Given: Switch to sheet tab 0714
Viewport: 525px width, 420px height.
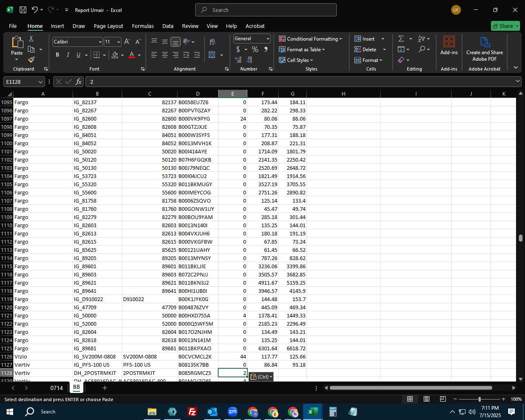Looking at the screenshot, I should coord(57,388).
